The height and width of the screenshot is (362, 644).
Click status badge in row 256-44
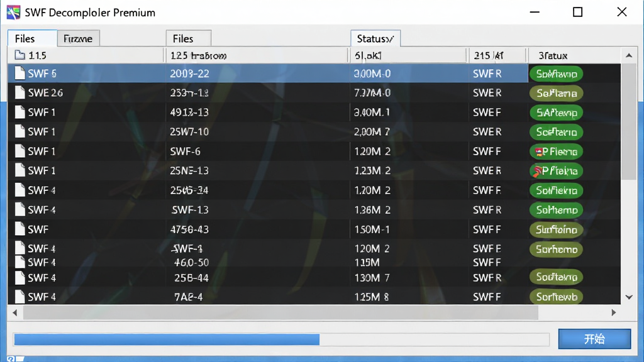click(556, 277)
